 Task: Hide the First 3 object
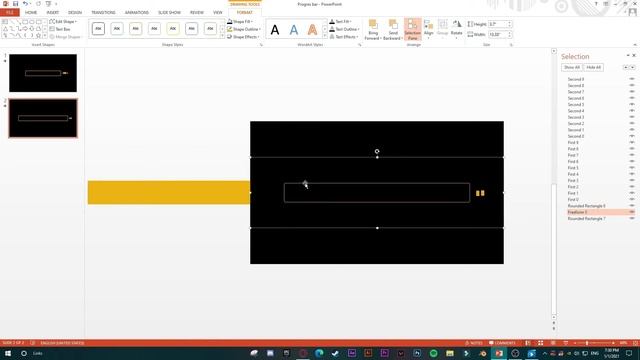click(x=632, y=180)
